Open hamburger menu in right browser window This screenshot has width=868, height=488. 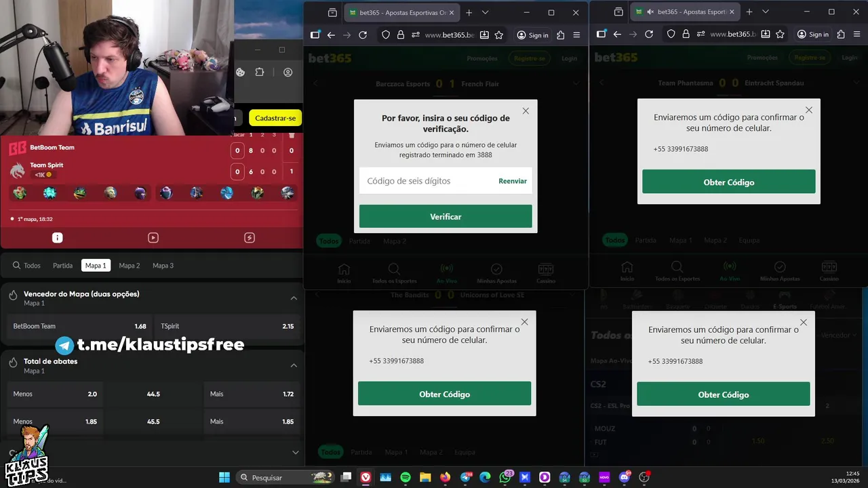[x=857, y=35]
